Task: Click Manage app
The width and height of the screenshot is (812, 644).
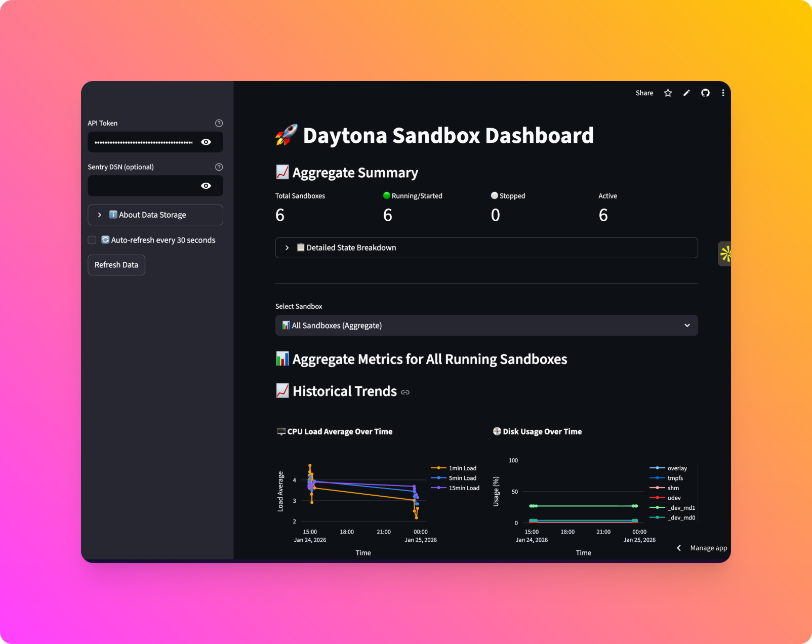Action: point(708,548)
